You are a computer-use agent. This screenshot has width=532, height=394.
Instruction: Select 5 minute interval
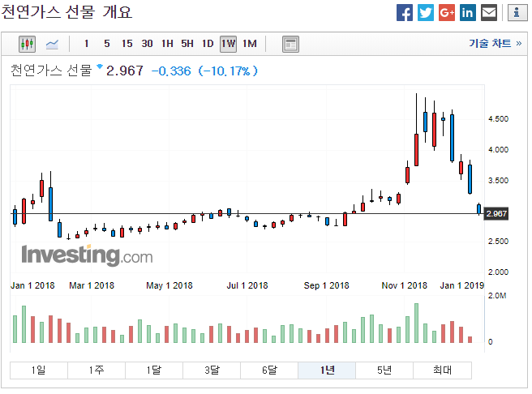coord(106,44)
